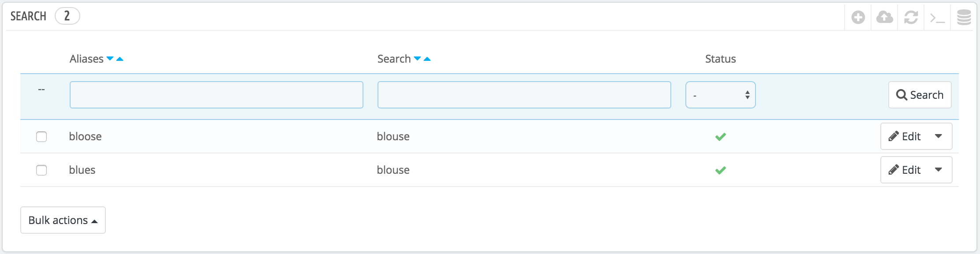This screenshot has height=254, width=980.
Task: Click the magnifier icon inside the Search button
Action: tap(902, 94)
